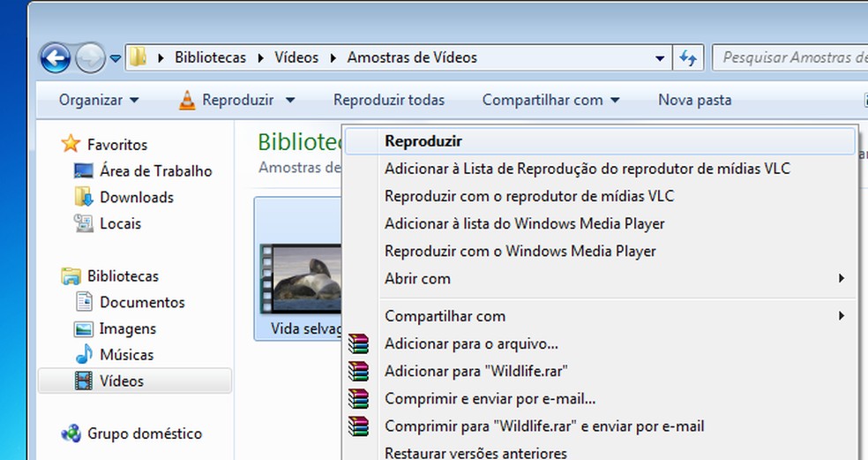Click the Back navigation arrow button
Screen dimensions: 868x460
(x=55, y=57)
